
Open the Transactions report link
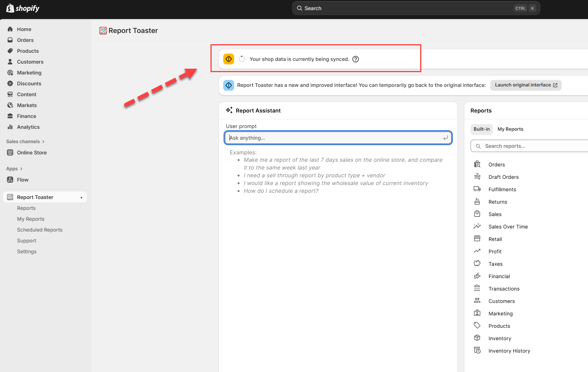(504, 289)
